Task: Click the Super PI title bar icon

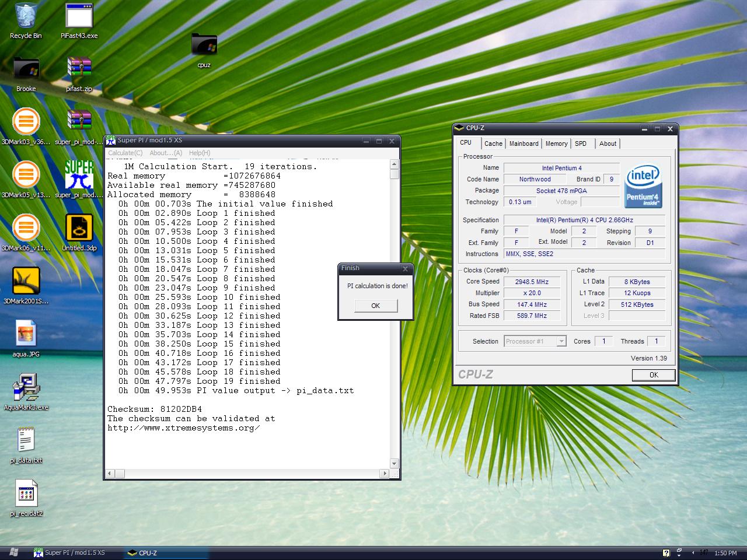Action: pos(110,140)
